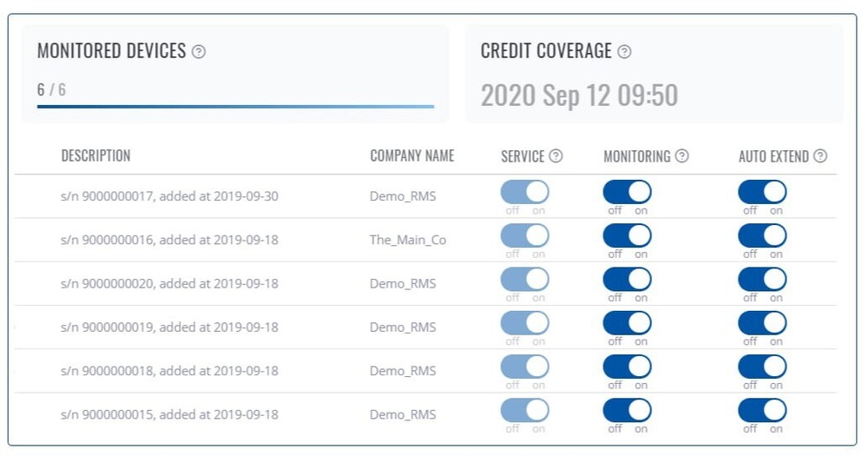Select Demo_RMS for s/n 9000000017
Screen dimensions: 868x456
tap(403, 196)
